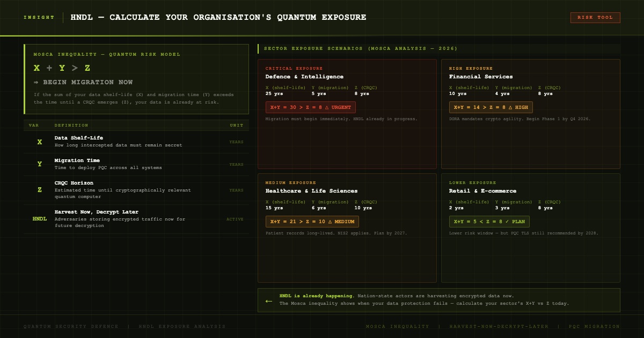Click the 'X+Y = 30 > Z = 8 URGENT' badge
The width and height of the screenshot is (644, 338).
311,107
